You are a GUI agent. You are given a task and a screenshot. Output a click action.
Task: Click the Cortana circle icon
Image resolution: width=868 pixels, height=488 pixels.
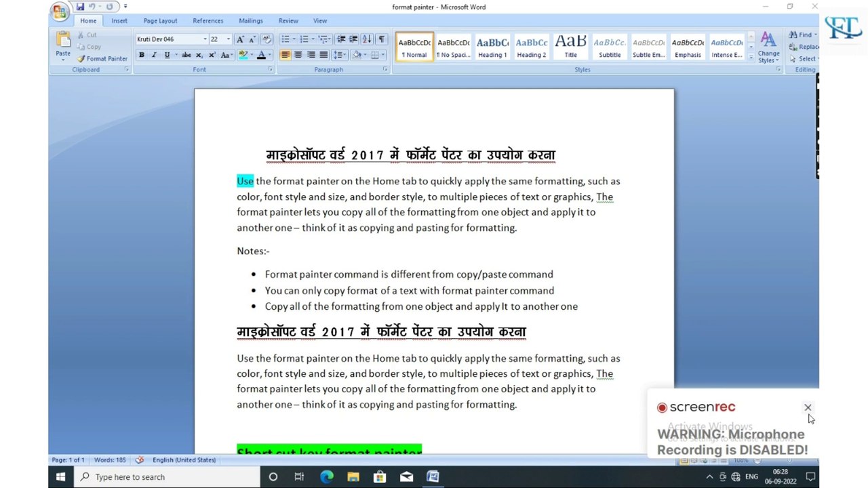(x=273, y=477)
